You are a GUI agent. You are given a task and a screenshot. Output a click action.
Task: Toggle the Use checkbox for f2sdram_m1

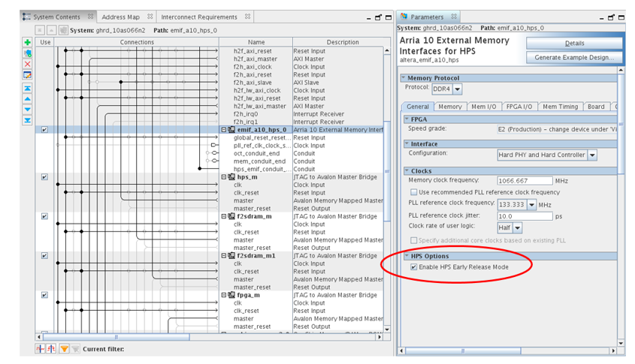click(x=44, y=256)
